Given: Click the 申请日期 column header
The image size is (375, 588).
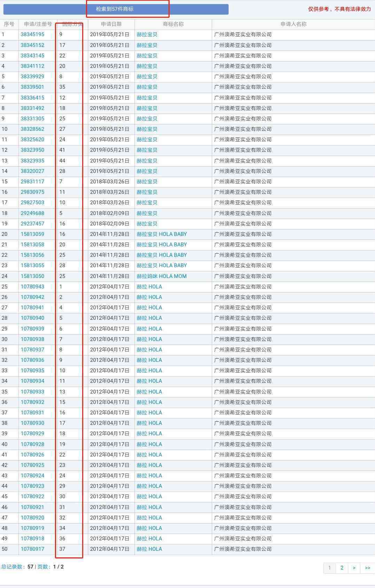Looking at the screenshot, I should coord(111,24).
